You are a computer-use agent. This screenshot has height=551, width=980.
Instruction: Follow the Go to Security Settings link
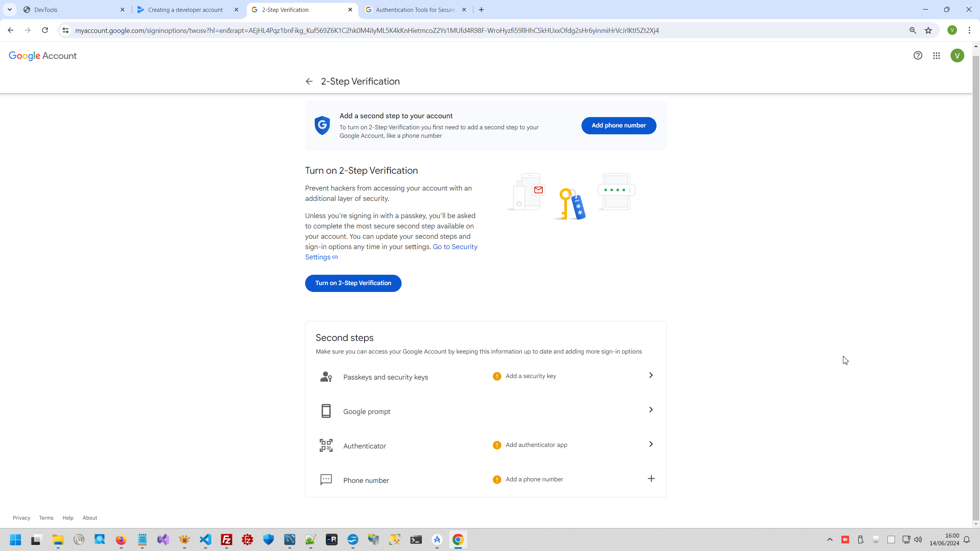(455, 247)
